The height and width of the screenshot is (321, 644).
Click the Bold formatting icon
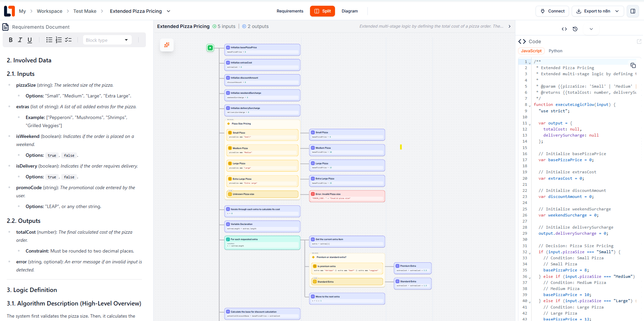(10, 40)
